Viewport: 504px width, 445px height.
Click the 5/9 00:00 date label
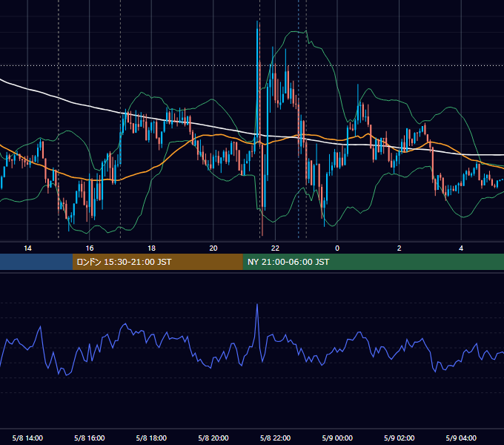pyautogui.click(x=337, y=438)
